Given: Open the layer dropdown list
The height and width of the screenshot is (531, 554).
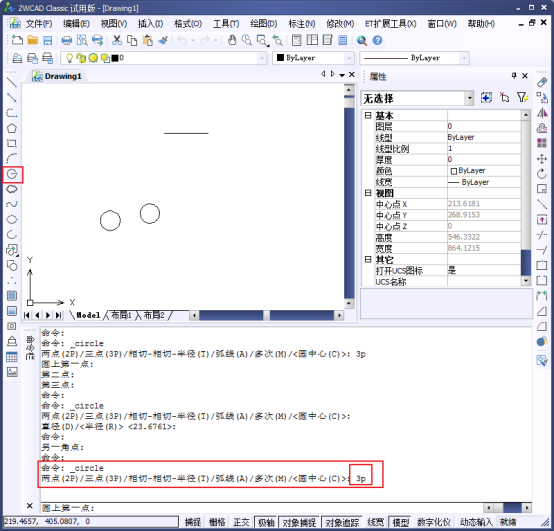Looking at the screenshot, I should click(x=262, y=58).
